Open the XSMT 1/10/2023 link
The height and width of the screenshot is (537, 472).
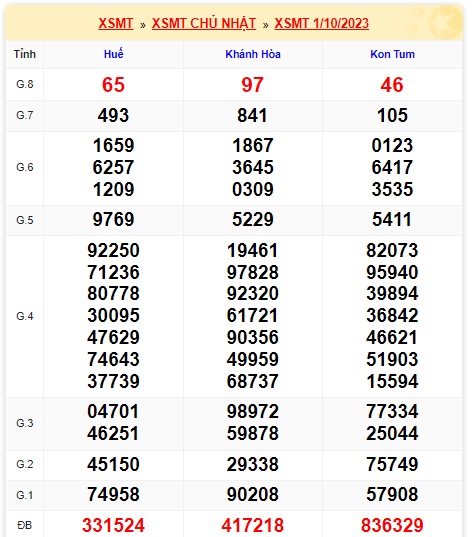(321, 23)
